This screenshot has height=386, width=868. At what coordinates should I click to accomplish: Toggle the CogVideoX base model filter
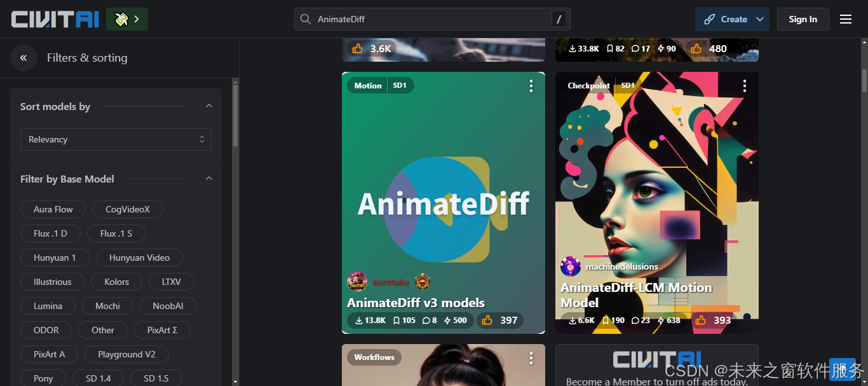(x=128, y=209)
